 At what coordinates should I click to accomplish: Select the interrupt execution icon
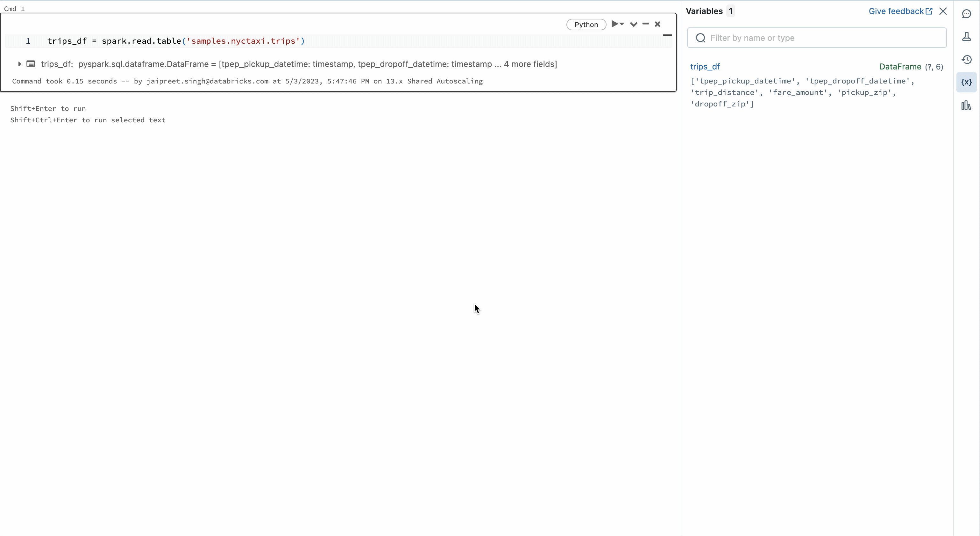point(657,24)
